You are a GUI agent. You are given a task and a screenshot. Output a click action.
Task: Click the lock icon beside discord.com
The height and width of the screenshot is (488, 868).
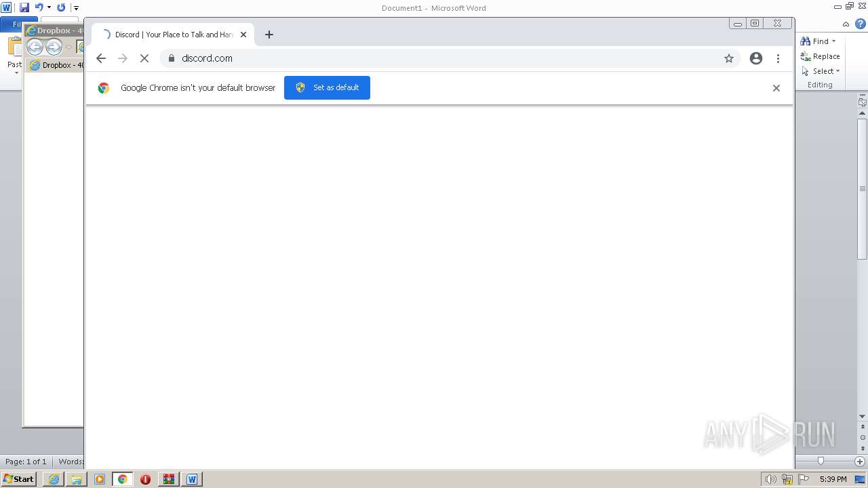point(172,58)
